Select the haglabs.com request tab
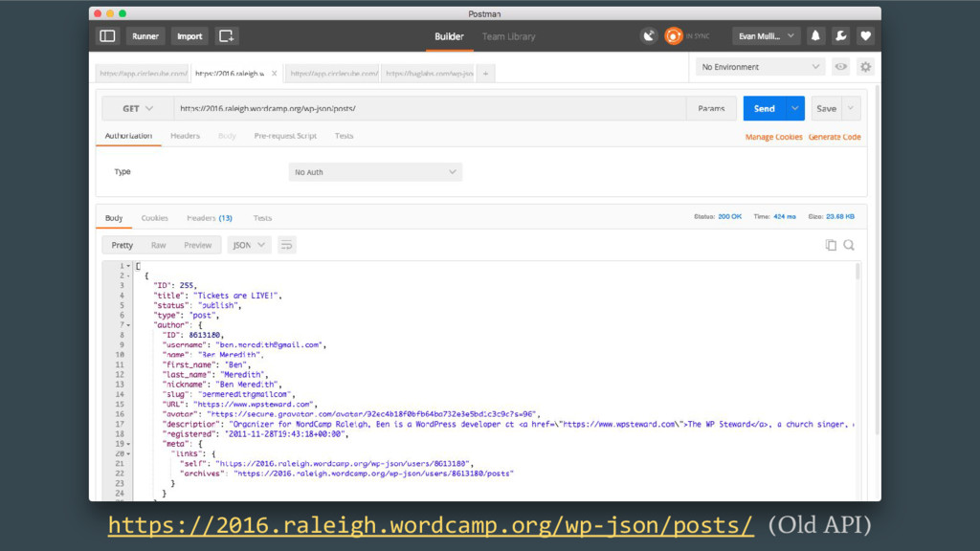This screenshot has height=551, width=980. (429, 74)
